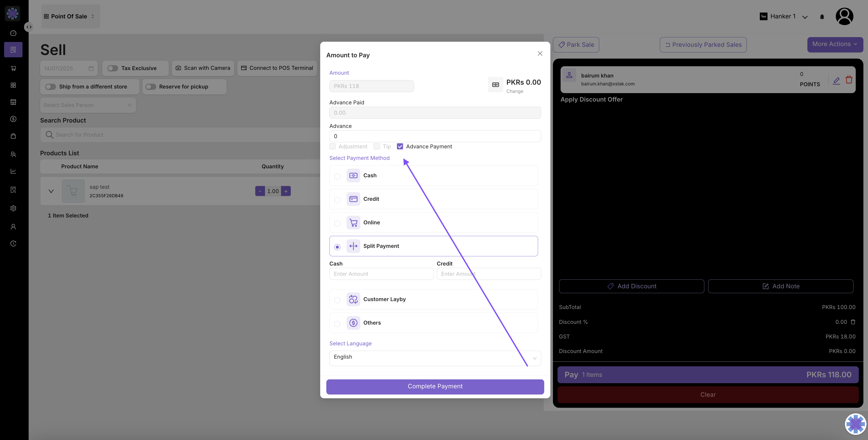This screenshot has height=440, width=868.
Task: Click the notification bell icon
Action: pos(821,17)
